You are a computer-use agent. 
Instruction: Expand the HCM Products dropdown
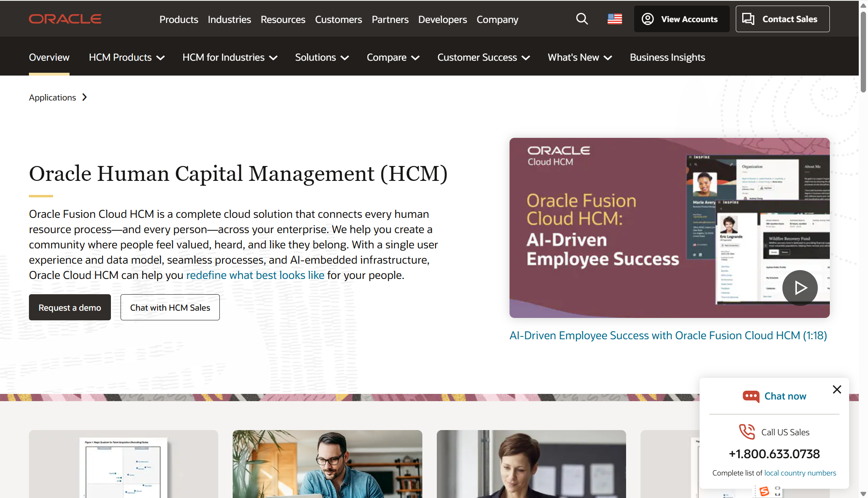[x=127, y=57]
